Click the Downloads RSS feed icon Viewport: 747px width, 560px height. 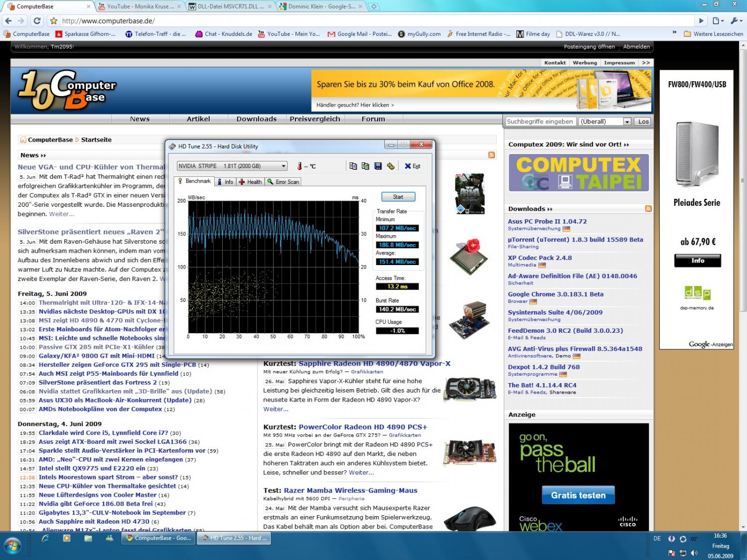pos(648,209)
